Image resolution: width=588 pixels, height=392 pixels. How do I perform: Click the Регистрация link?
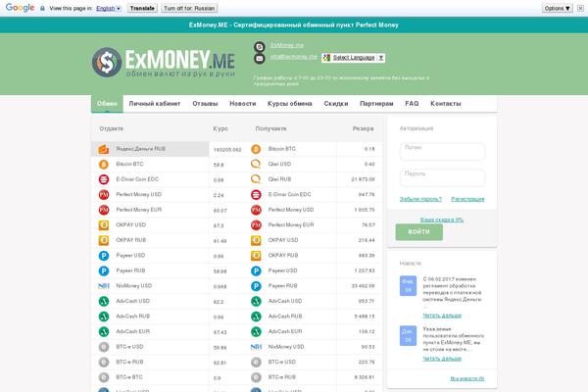coord(467,199)
